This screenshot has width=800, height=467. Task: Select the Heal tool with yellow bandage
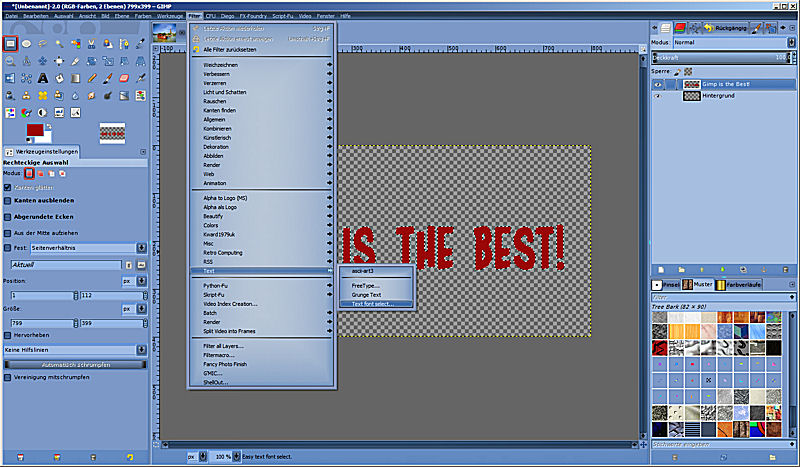click(43, 95)
